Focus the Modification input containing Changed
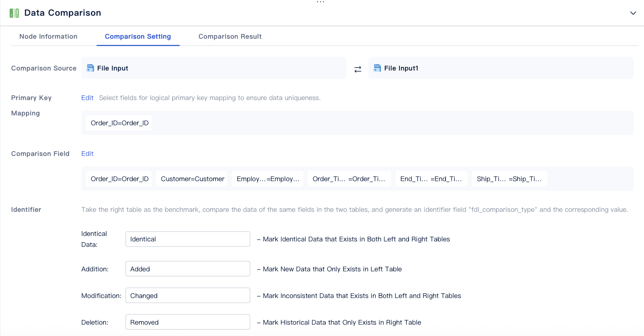The height and width of the screenshot is (336, 644). point(188,295)
